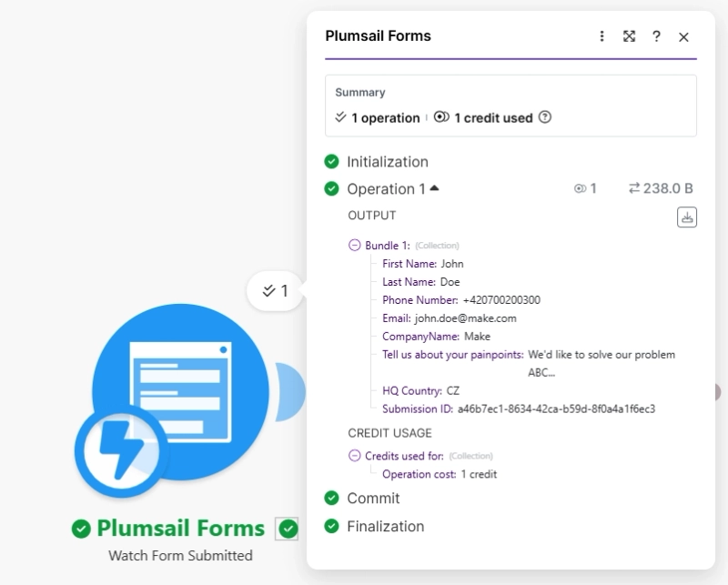This screenshot has width=728, height=585.
Task: Click the operations count bubble showing 1
Action: click(275, 291)
